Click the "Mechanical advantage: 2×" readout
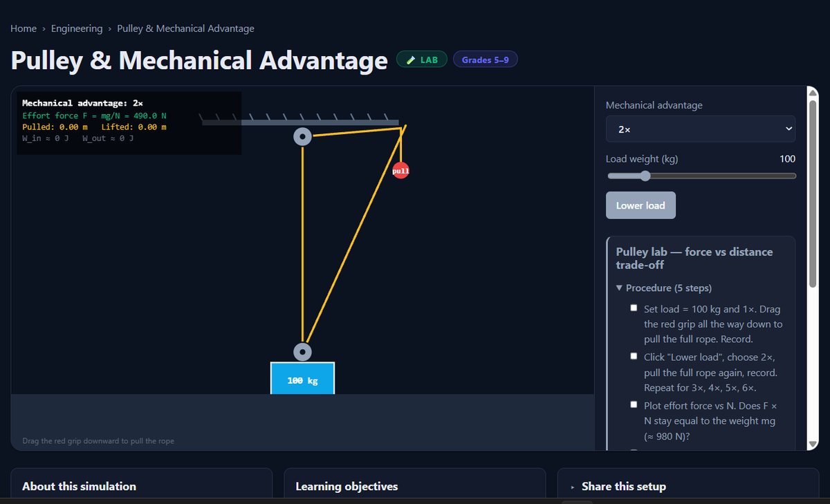The image size is (830, 504). pyautogui.click(x=83, y=103)
